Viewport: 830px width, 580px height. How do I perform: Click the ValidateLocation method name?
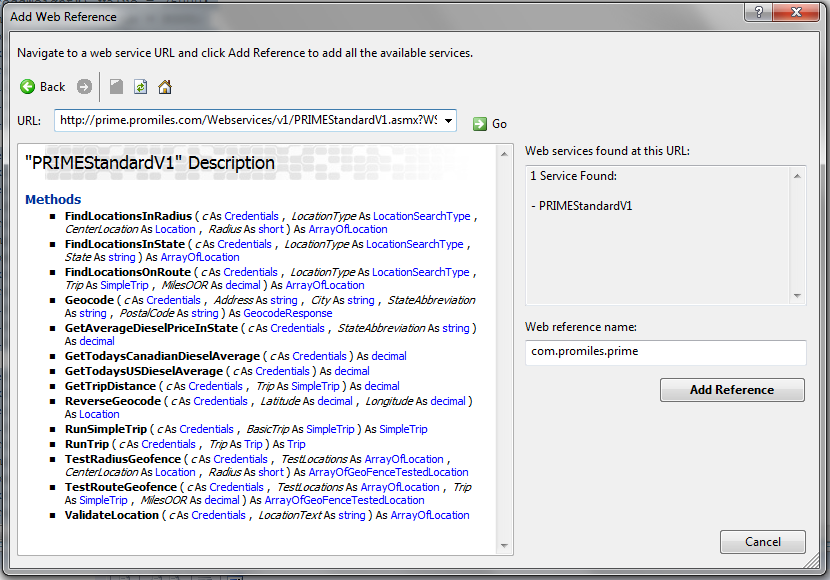(112, 515)
